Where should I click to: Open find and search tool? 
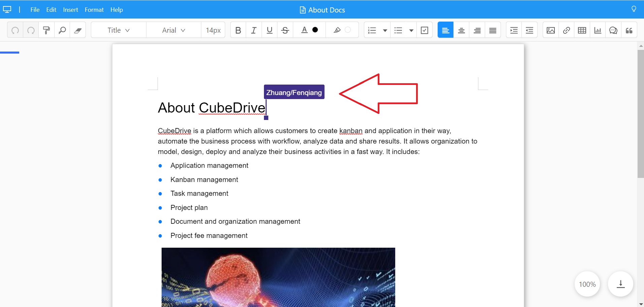coord(62,30)
